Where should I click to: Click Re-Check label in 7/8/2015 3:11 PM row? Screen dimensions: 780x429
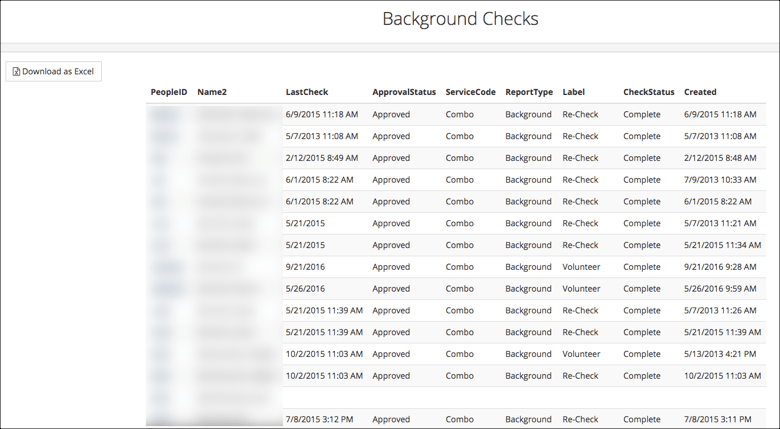pyautogui.click(x=580, y=420)
